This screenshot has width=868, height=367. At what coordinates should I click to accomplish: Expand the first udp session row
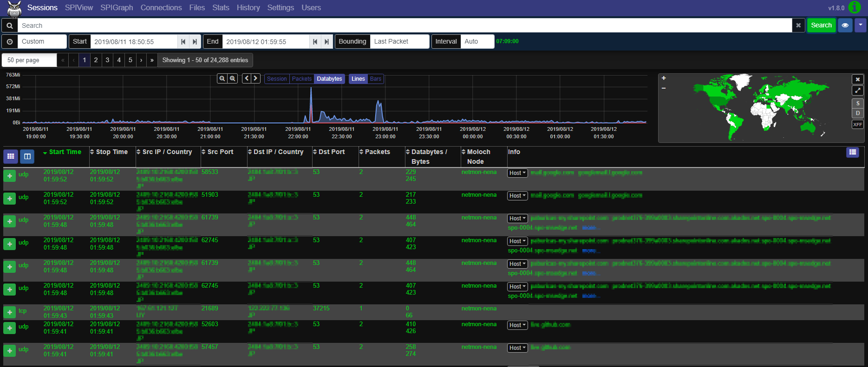[x=10, y=176]
